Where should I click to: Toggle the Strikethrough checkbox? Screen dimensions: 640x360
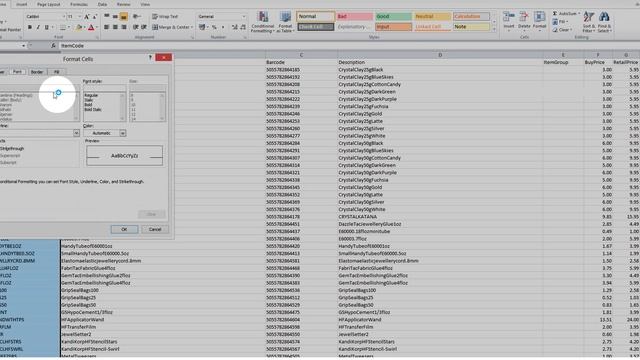click(12, 149)
